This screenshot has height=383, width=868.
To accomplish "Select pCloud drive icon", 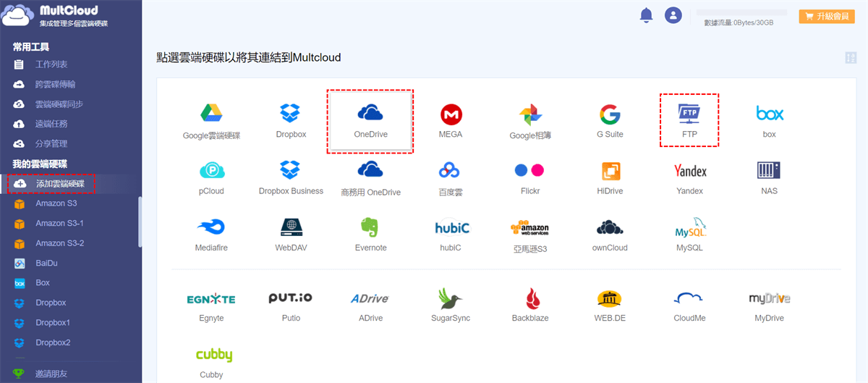I will [x=211, y=170].
